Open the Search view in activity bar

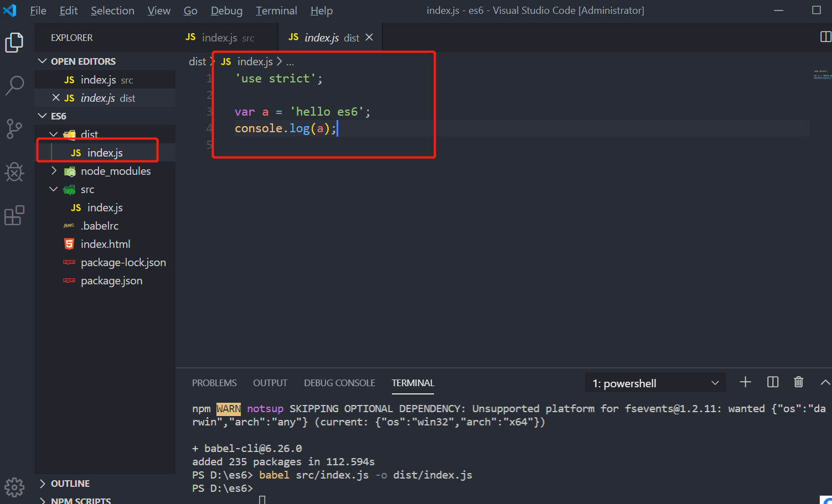14,85
